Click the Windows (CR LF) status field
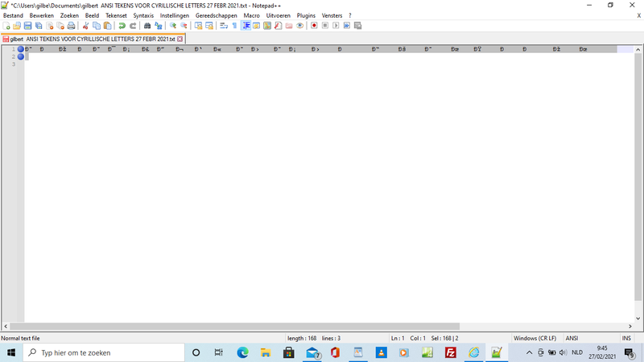644x362 pixels. (535, 338)
